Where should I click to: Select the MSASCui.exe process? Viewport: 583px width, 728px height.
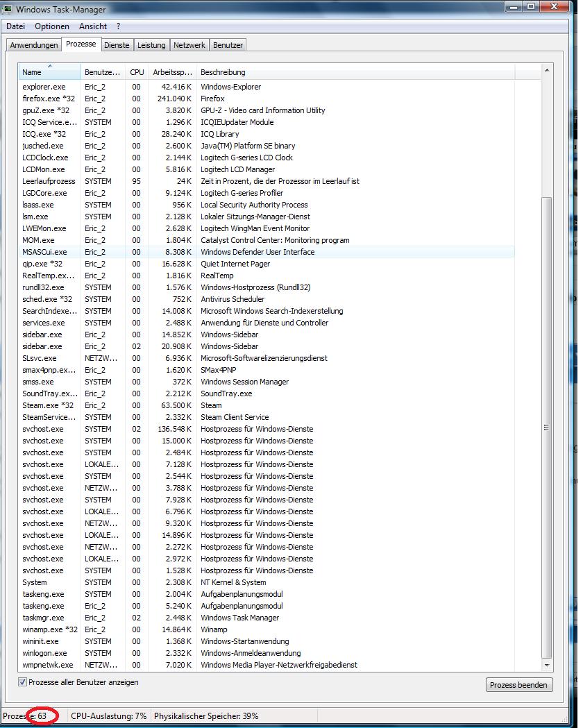[x=267, y=252]
